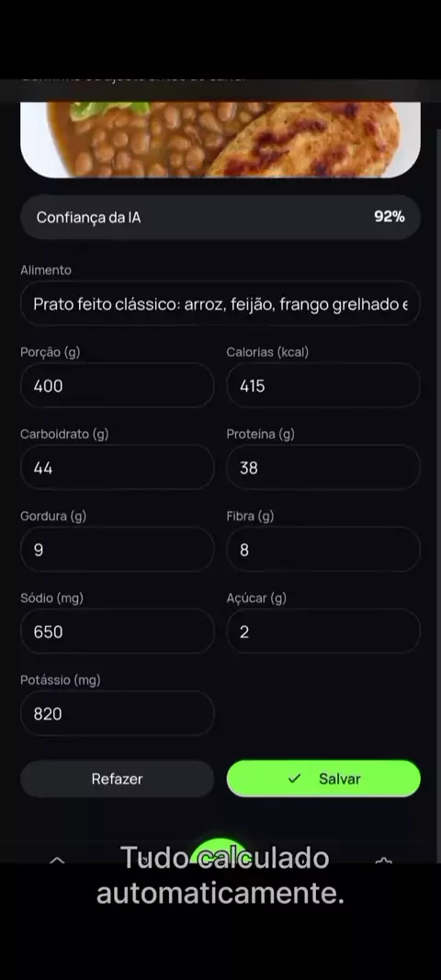Click the Refazer button
Image resolution: width=441 pixels, height=980 pixels.
point(117,779)
